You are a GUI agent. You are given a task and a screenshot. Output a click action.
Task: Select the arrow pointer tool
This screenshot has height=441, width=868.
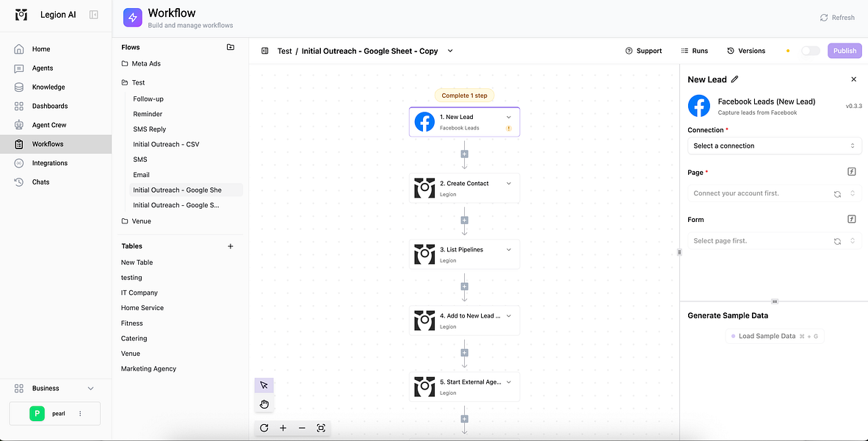tap(264, 386)
